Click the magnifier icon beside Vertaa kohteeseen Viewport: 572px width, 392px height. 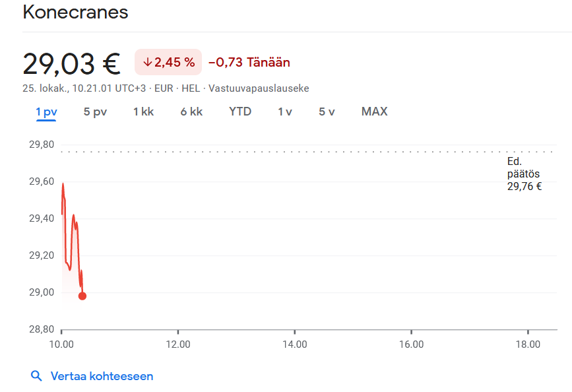coord(36,376)
